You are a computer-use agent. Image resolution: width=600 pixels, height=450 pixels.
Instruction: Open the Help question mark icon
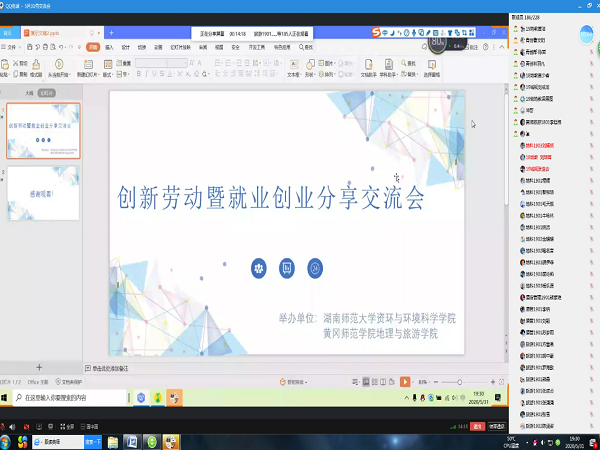tap(486, 47)
